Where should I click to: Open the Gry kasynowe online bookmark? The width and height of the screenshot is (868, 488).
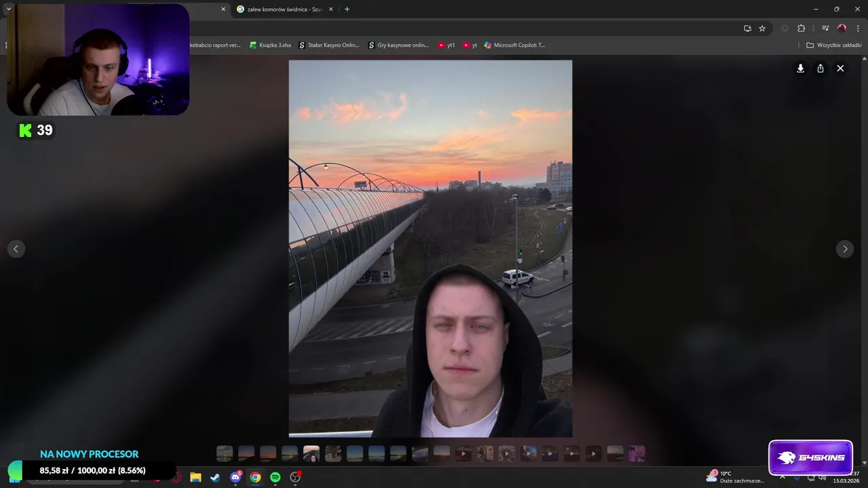point(399,45)
